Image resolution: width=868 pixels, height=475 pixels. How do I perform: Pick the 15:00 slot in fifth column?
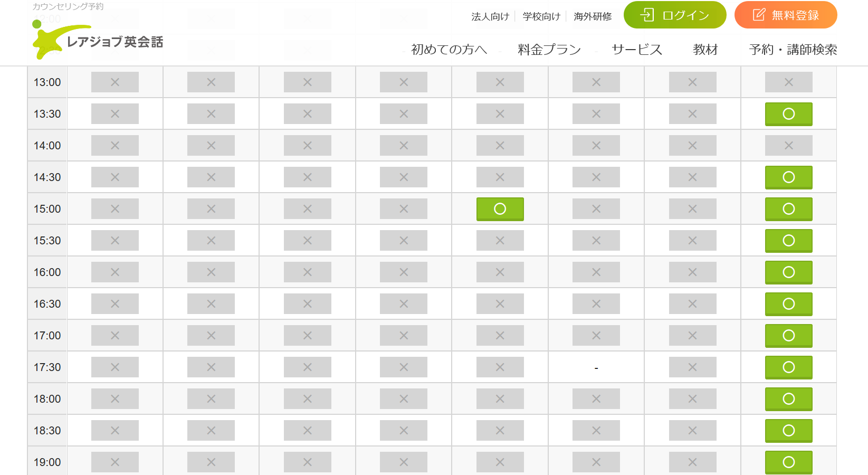pos(500,209)
